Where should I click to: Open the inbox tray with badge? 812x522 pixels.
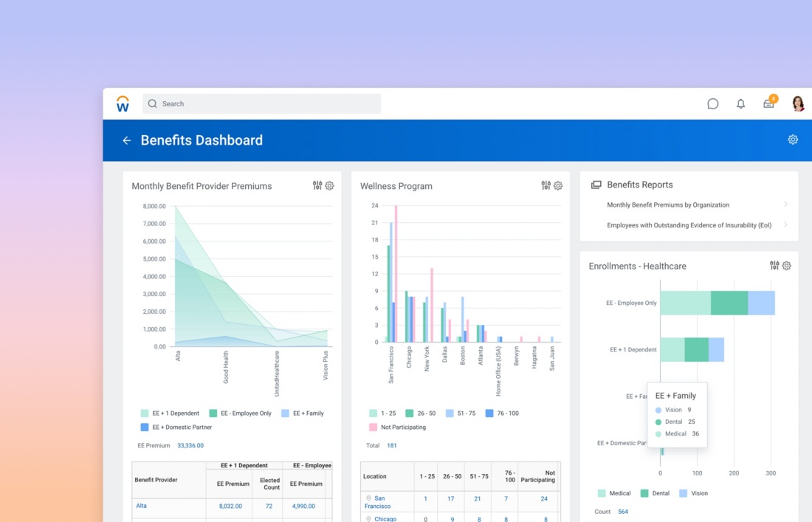[x=768, y=104]
